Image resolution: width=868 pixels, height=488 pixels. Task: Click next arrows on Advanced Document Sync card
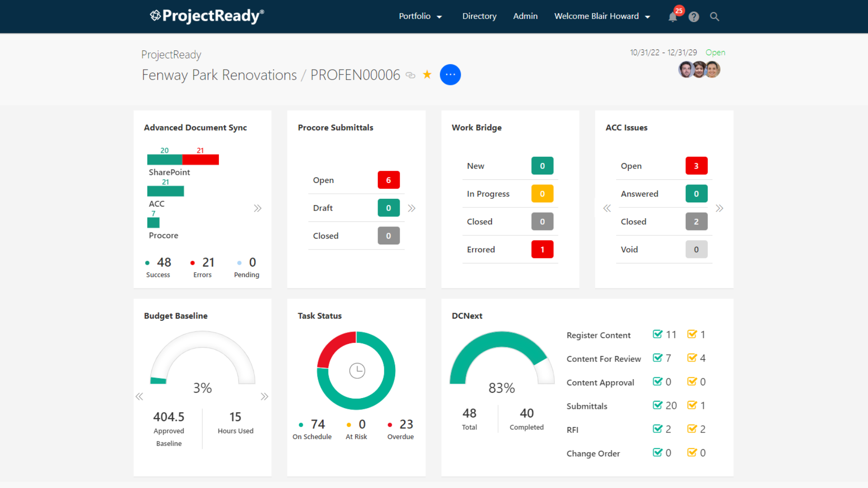click(257, 208)
